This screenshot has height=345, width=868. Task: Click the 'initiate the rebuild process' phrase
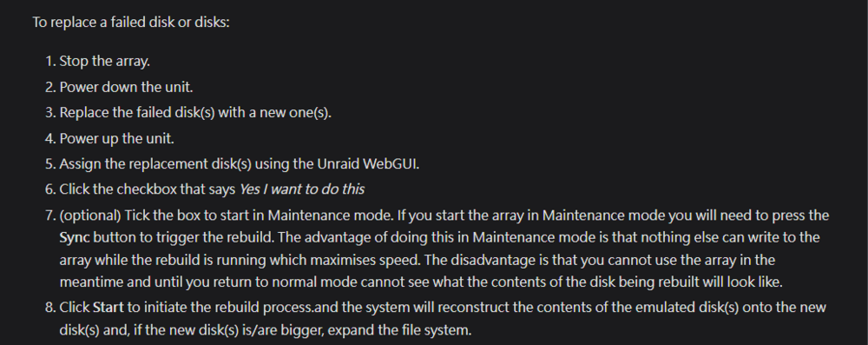pyautogui.click(x=230, y=308)
